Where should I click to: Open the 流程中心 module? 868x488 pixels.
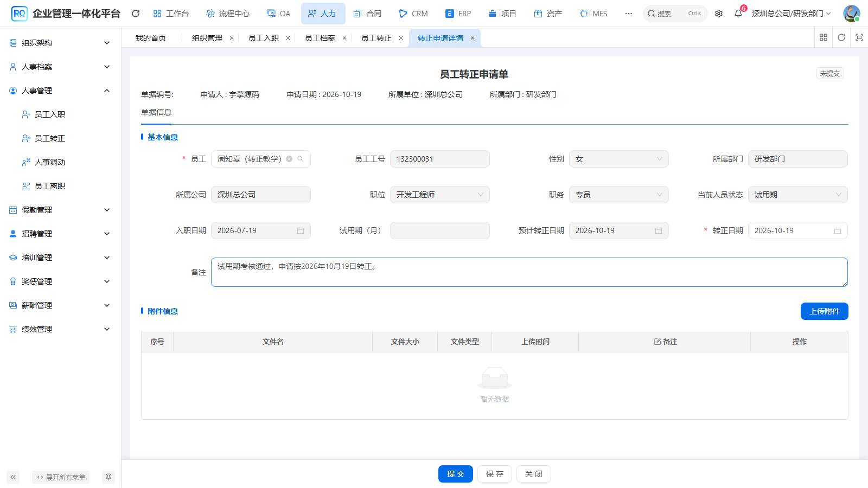(228, 14)
